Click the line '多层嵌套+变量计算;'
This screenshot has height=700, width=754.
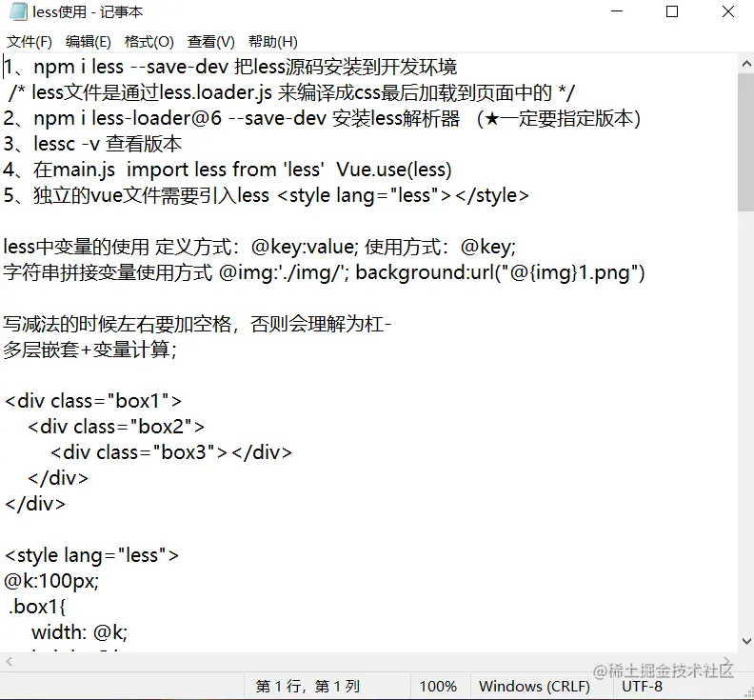pyautogui.click(x=89, y=350)
